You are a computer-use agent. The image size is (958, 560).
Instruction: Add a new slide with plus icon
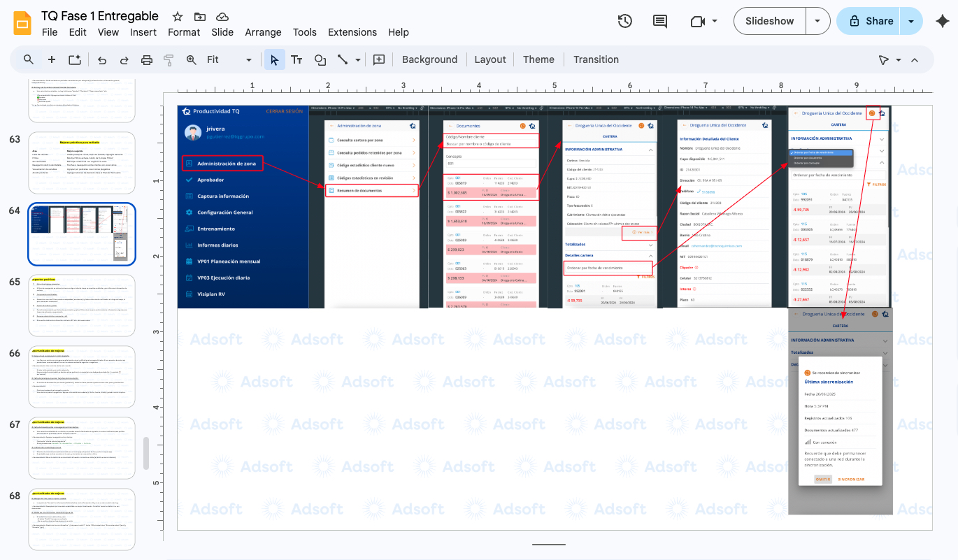(x=51, y=59)
